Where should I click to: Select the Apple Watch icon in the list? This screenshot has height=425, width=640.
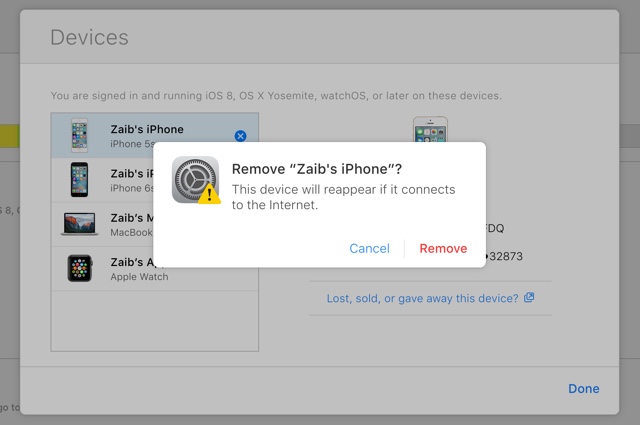[80, 268]
